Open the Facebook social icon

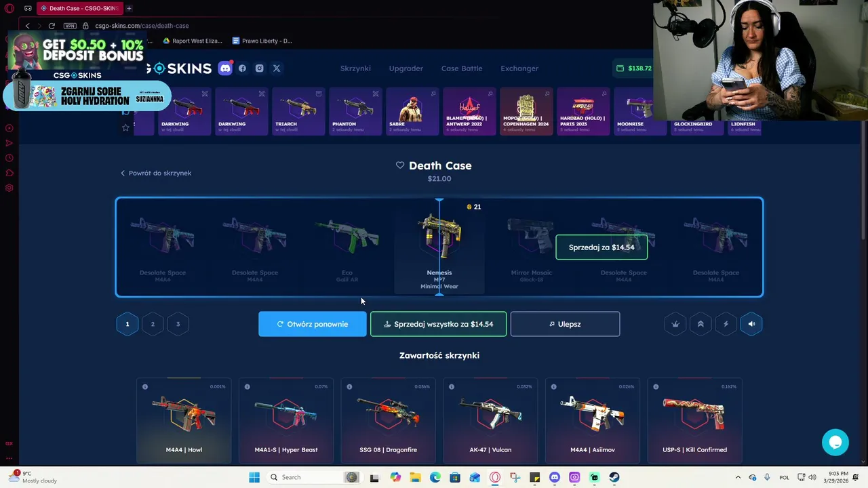(x=242, y=68)
